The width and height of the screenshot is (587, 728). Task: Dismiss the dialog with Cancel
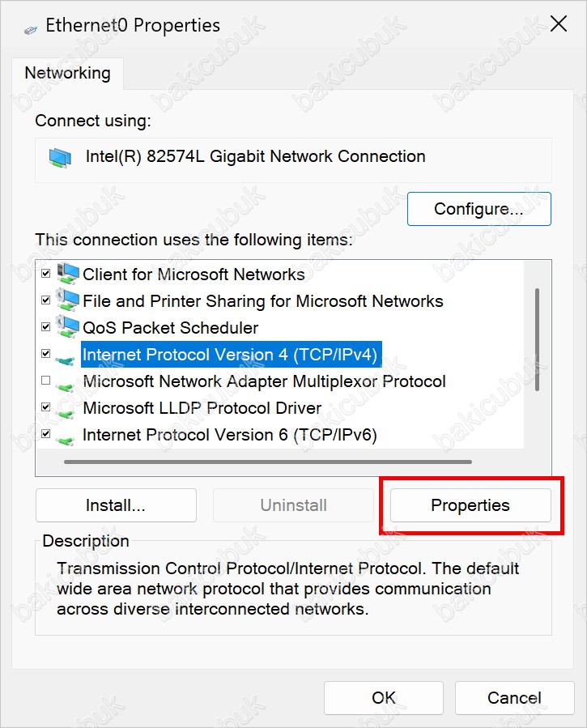(x=515, y=698)
